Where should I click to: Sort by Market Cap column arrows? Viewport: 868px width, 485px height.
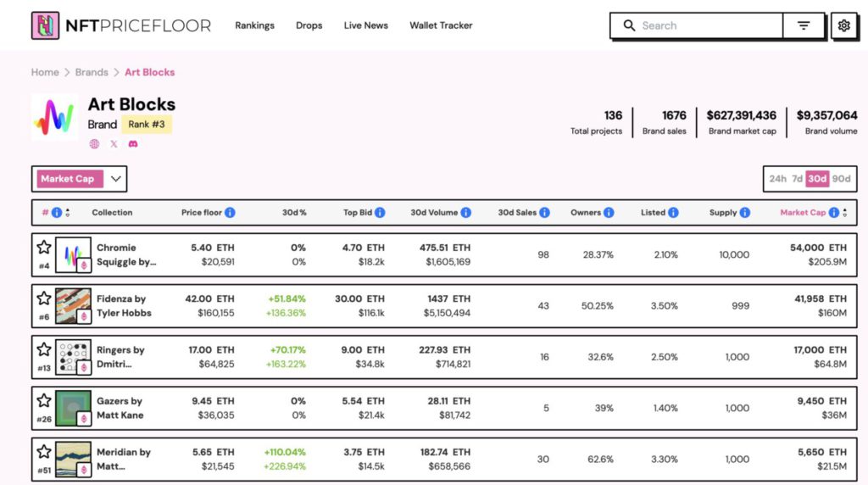(x=845, y=213)
